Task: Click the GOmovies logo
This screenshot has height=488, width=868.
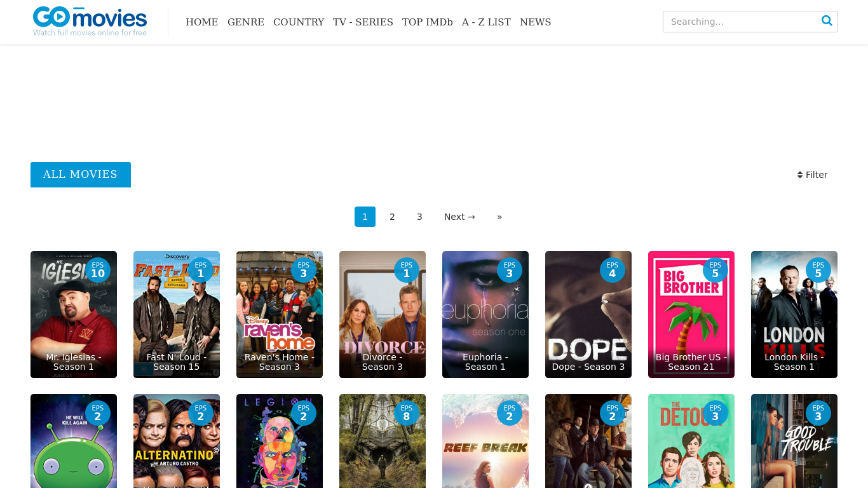Action: (x=90, y=21)
